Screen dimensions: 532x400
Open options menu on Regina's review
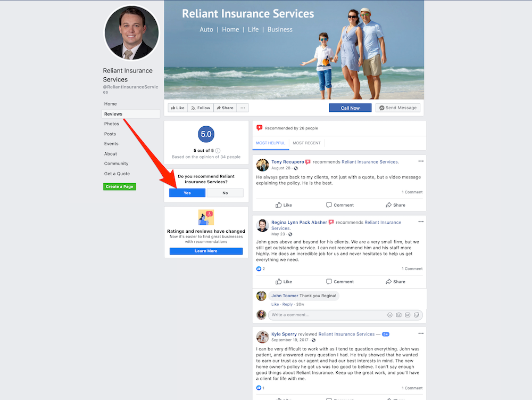[421, 222]
